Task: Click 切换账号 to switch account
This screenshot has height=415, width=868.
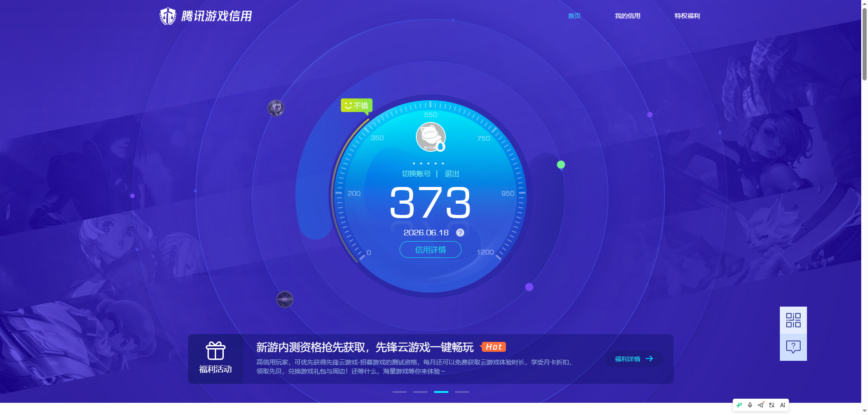Action: [x=416, y=174]
